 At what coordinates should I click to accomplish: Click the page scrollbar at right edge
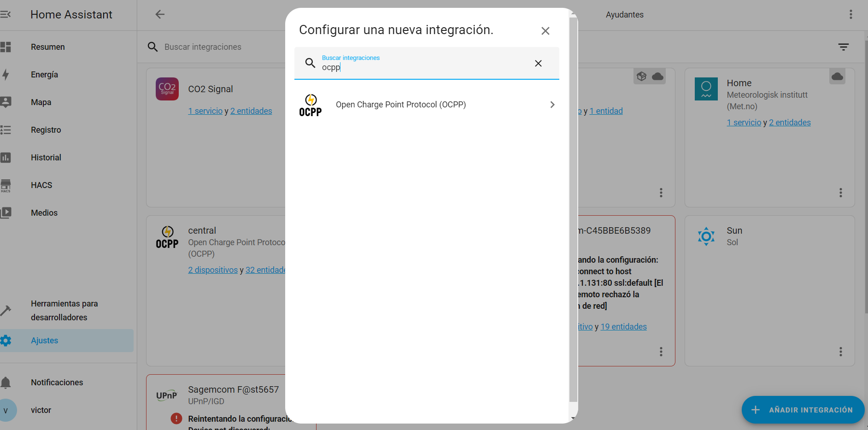point(866,177)
